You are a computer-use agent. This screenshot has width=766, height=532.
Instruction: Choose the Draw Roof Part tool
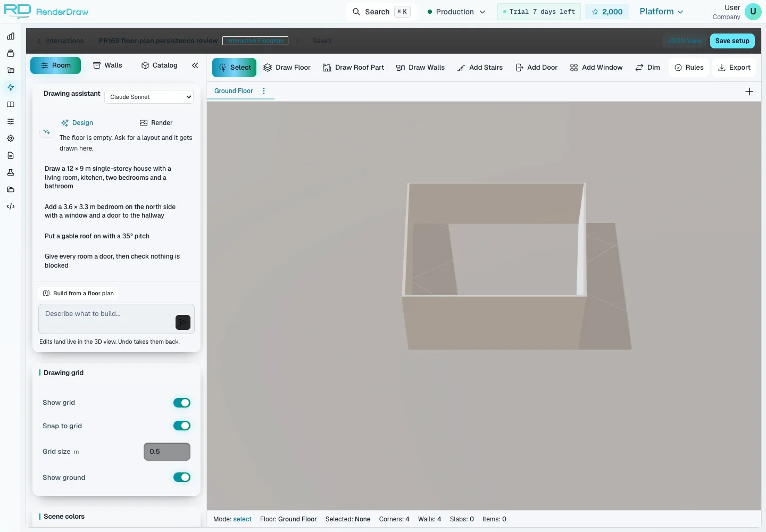[x=354, y=68]
